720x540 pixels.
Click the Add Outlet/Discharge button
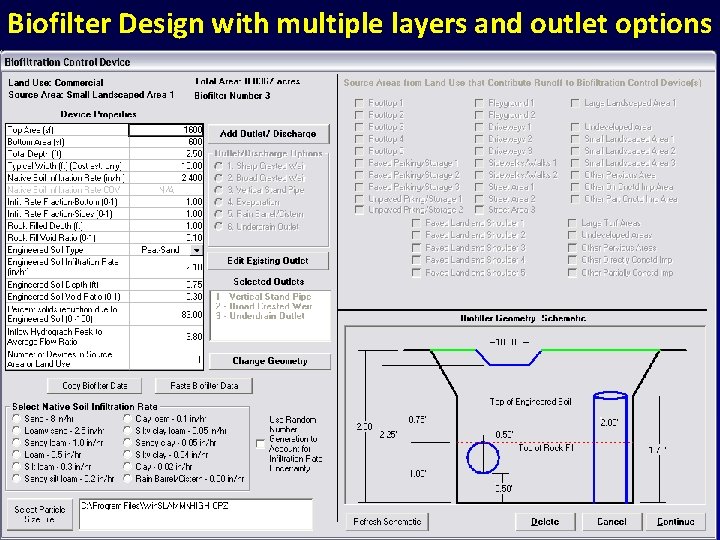(269, 134)
